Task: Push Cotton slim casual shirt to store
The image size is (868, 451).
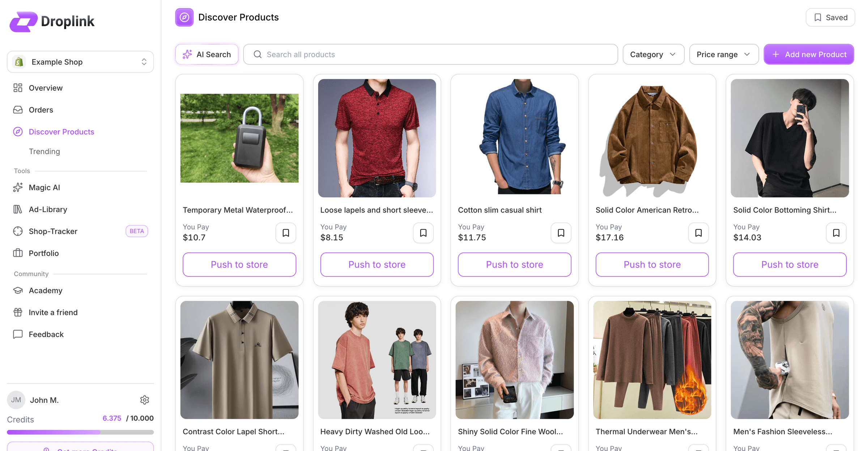Action: click(x=515, y=265)
